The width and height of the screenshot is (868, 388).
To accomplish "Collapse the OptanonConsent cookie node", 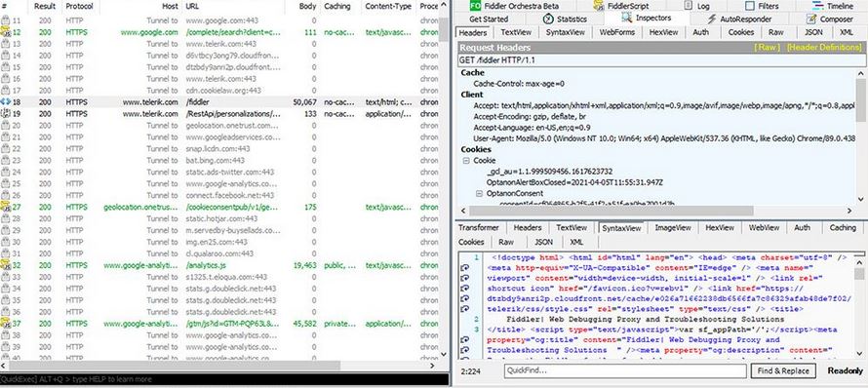I will [479, 193].
